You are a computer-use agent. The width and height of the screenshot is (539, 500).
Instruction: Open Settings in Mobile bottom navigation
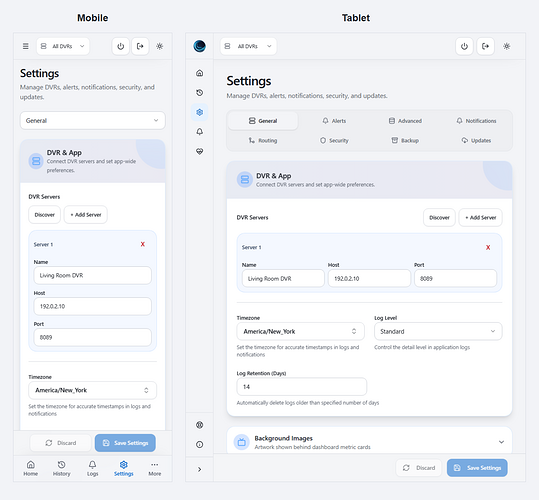(x=124, y=468)
